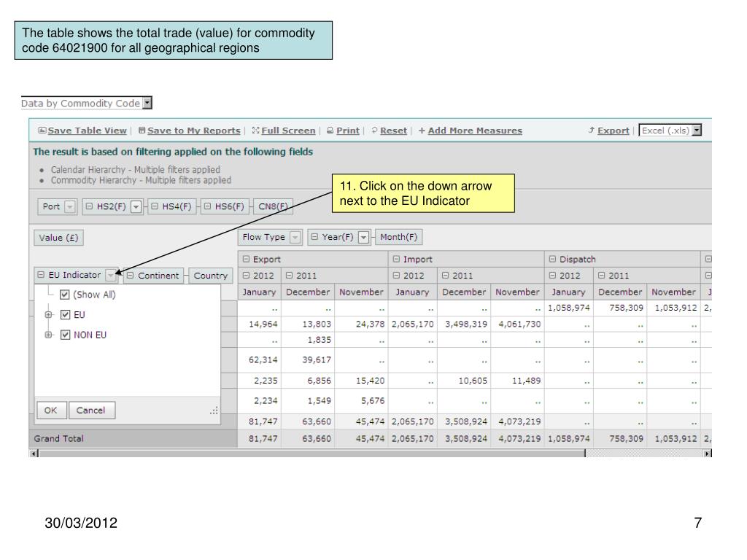This screenshot has width=747, height=560.
Task: Click the horizontal scrollbar left arrow
Action: (x=34, y=454)
